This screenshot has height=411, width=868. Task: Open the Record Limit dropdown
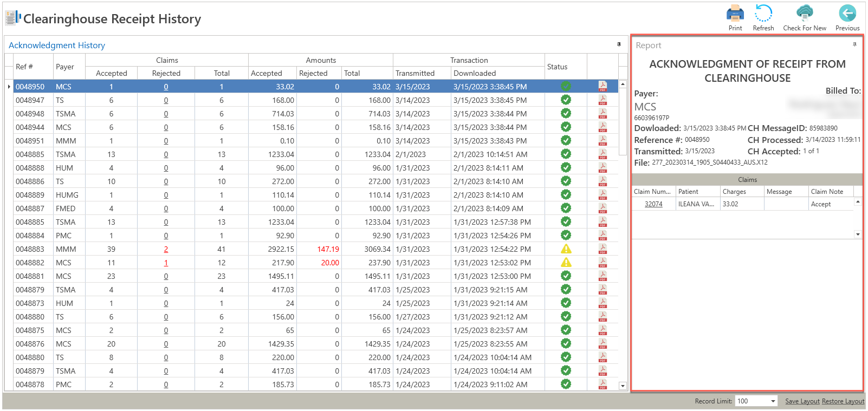(773, 401)
